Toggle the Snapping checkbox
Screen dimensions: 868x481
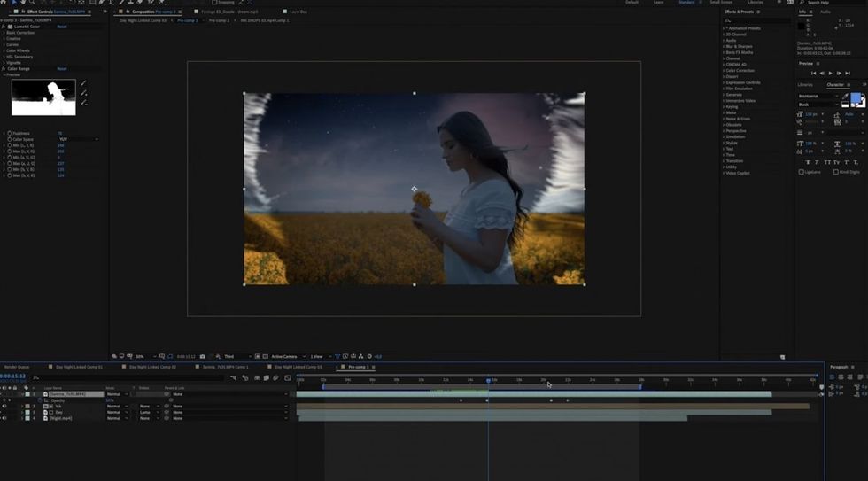(x=214, y=2)
